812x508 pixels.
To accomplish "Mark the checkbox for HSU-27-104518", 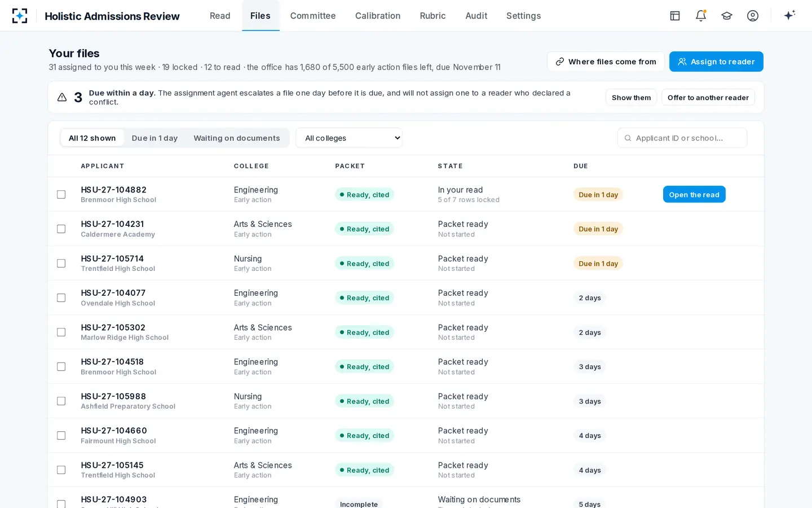I will click(x=61, y=367).
